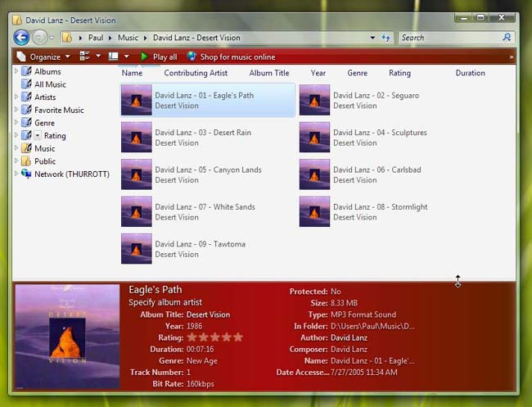This screenshot has height=407, width=532.
Task: Click the magnifier icon in the search box
Action: [x=507, y=38]
